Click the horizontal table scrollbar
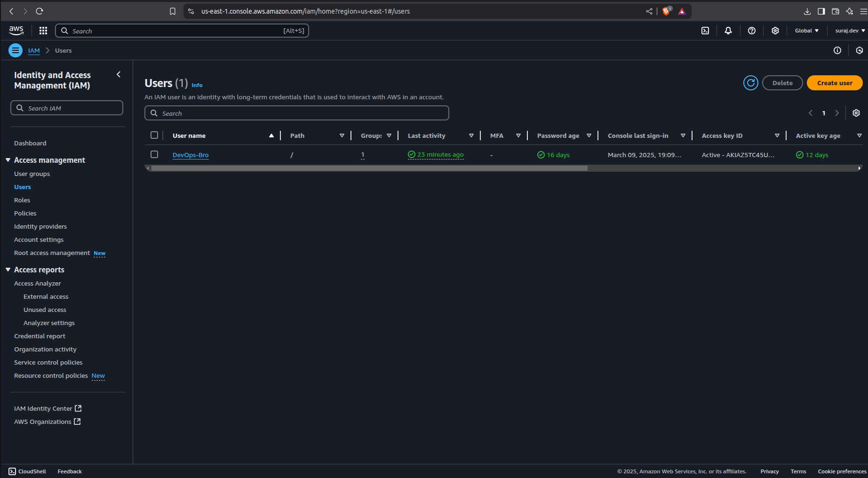 [x=369, y=168]
